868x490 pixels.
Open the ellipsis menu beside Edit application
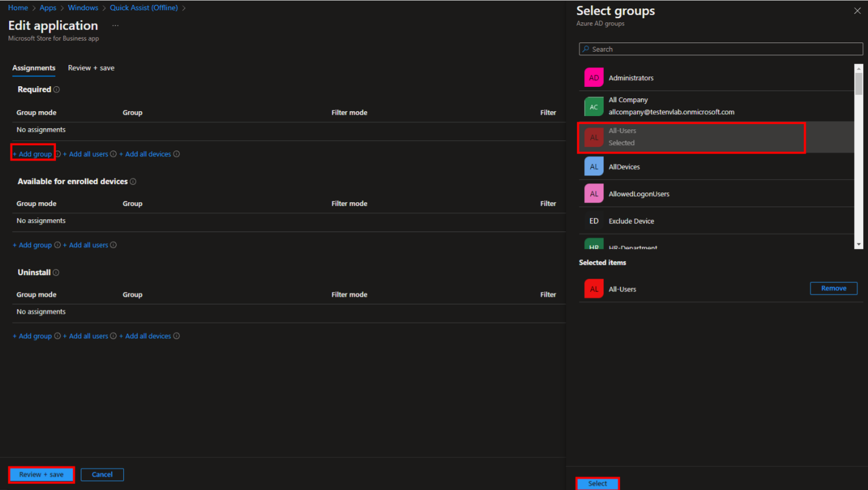(x=115, y=26)
